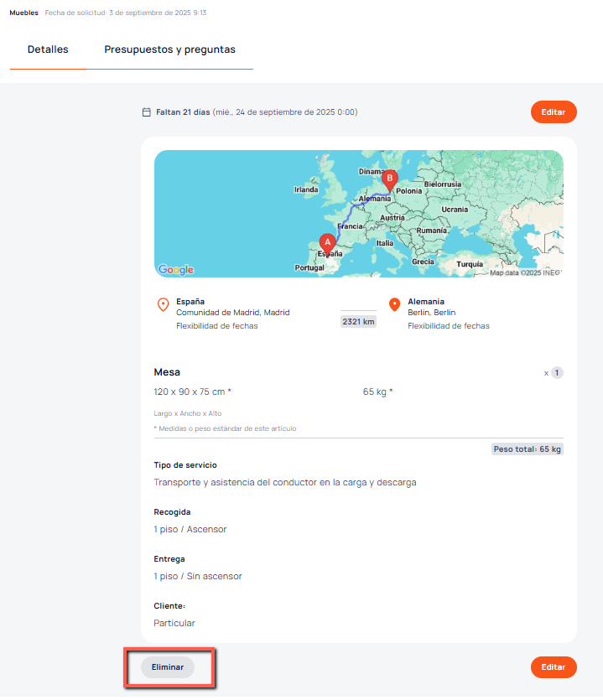Image resolution: width=603 pixels, height=700 pixels.
Task: Open the Presupuestos y preguntas tab
Action: pos(169,49)
